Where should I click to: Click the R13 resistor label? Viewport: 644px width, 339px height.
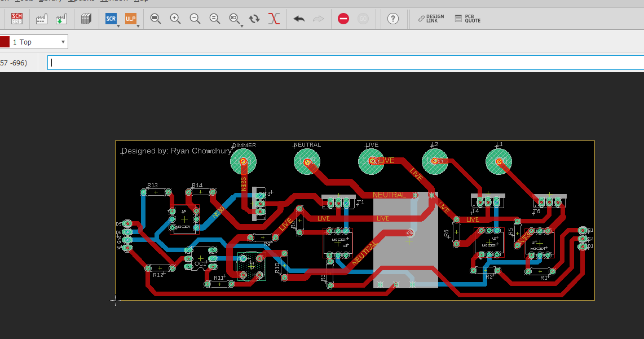tap(152, 186)
